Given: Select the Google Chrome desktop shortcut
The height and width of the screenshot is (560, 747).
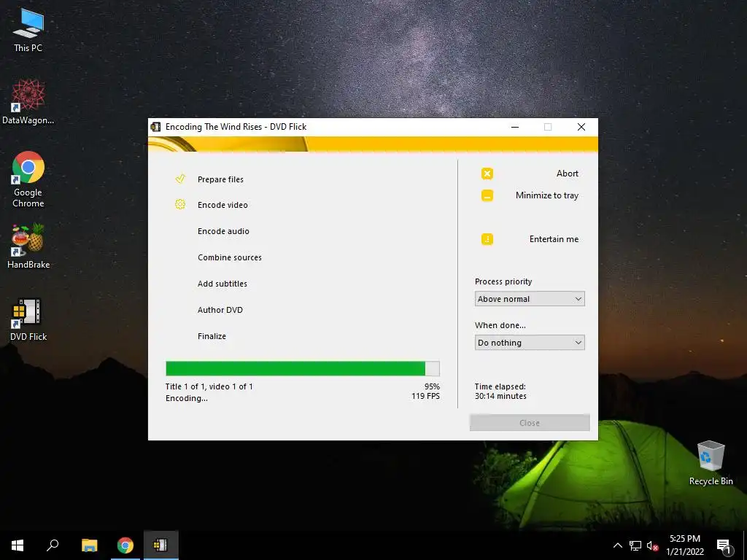Looking at the screenshot, I should 28,179.
